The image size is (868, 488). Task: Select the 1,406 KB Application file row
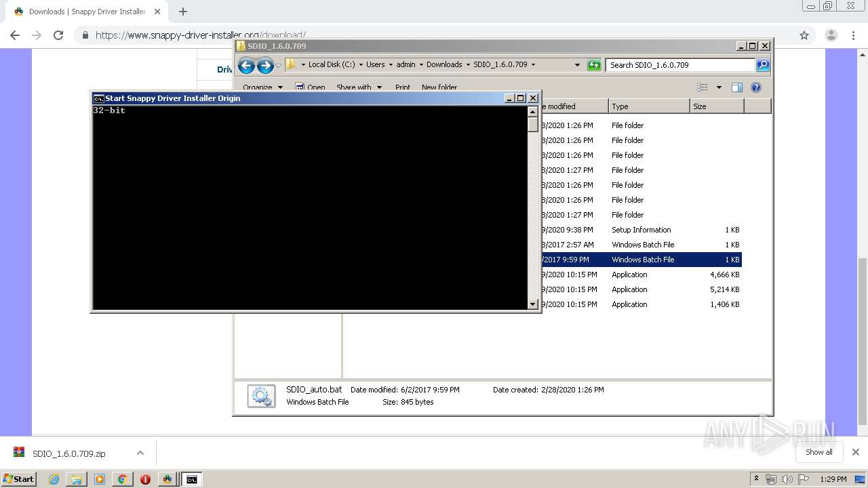tap(641, 304)
